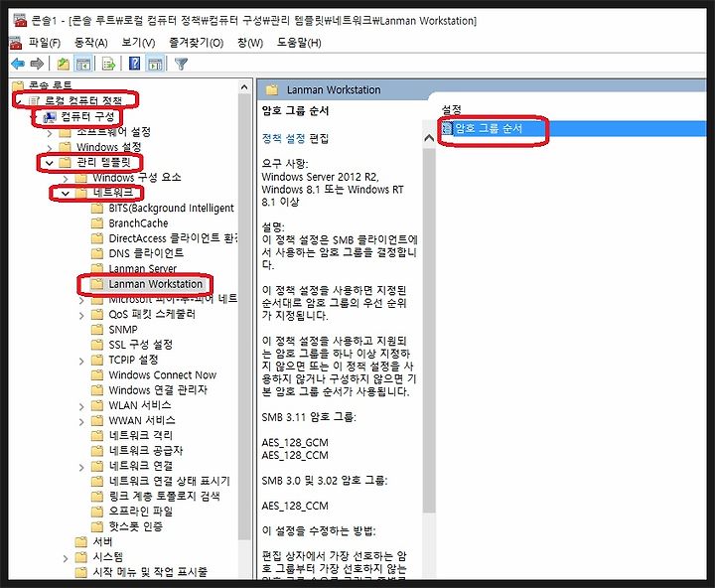Screen dimensions: 715x588
Task: Expand the Windows 설정 node
Action: click(x=50, y=148)
